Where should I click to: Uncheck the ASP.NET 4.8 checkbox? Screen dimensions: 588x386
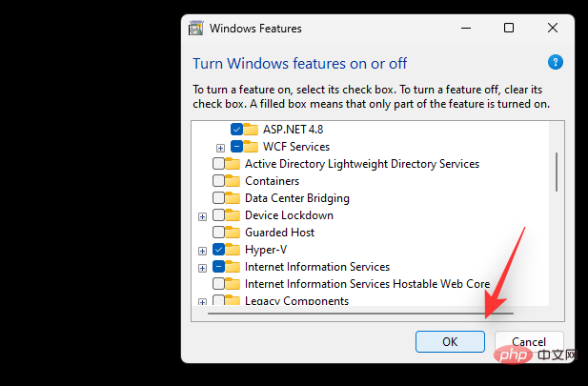tap(236, 129)
